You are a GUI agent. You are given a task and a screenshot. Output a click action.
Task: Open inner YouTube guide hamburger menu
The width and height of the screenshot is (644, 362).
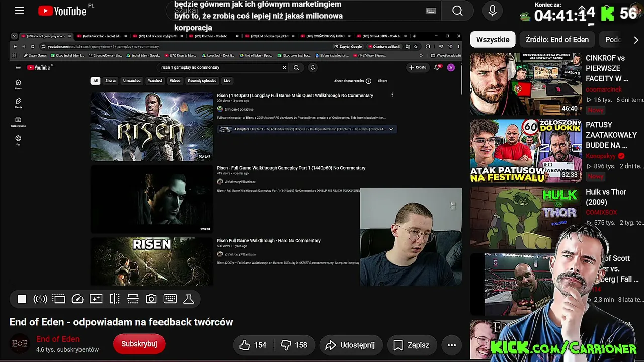[18, 68]
